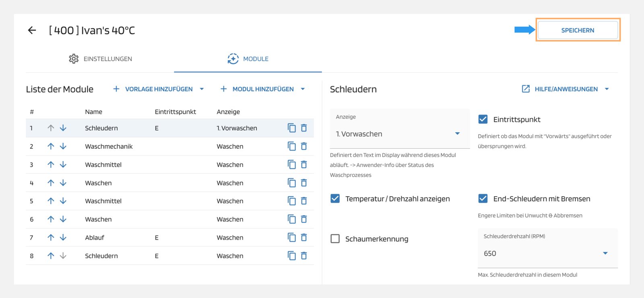The width and height of the screenshot is (644, 298).
Task: Move Waschmittel in row 3 up
Action: pos(51,164)
